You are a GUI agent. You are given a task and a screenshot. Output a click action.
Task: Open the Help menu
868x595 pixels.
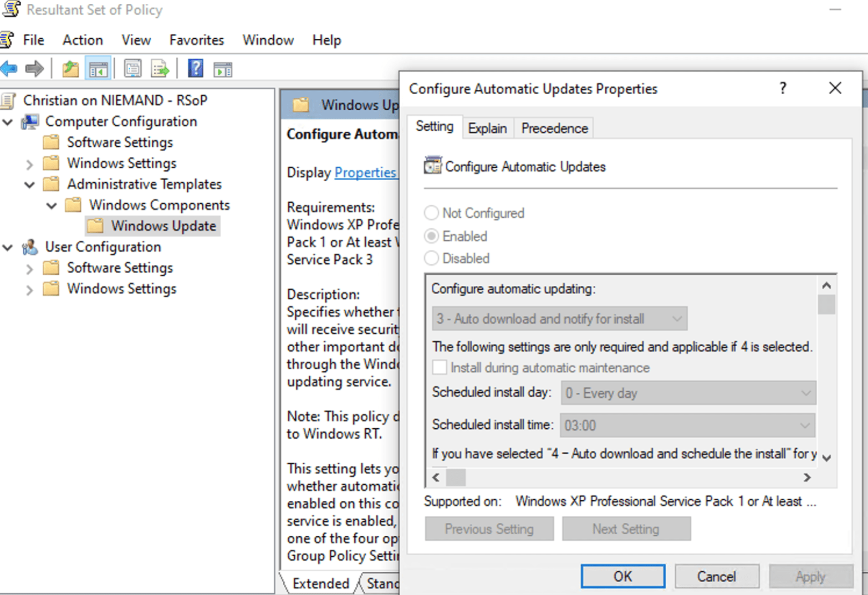[326, 40]
